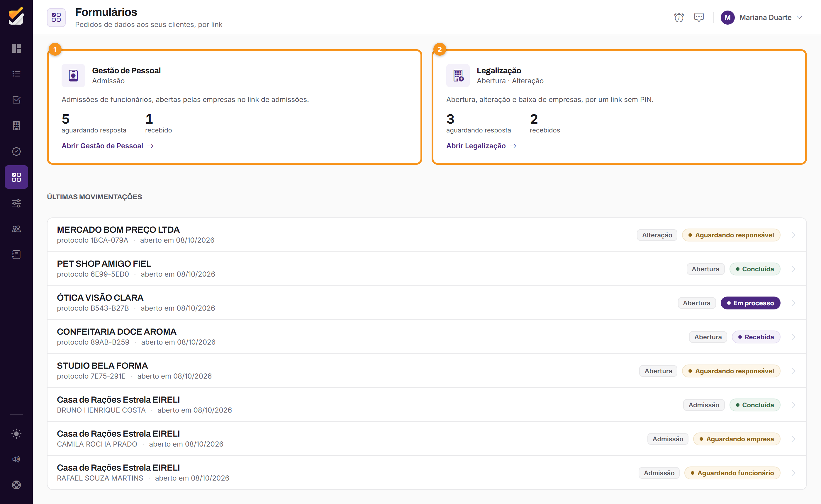Toggle the sound speaker icon

[x=16, y=459]
